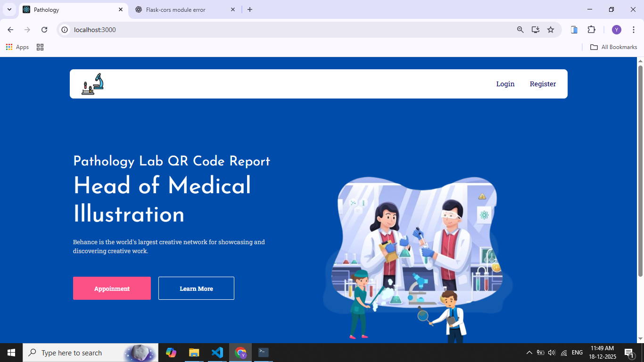
Task: Open the Chrome three-dot menu
Action: coord(634,29)
